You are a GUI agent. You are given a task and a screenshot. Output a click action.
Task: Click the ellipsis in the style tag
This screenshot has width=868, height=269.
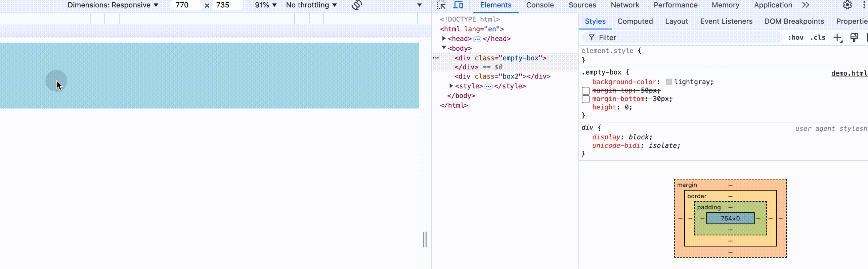[489, 87]
